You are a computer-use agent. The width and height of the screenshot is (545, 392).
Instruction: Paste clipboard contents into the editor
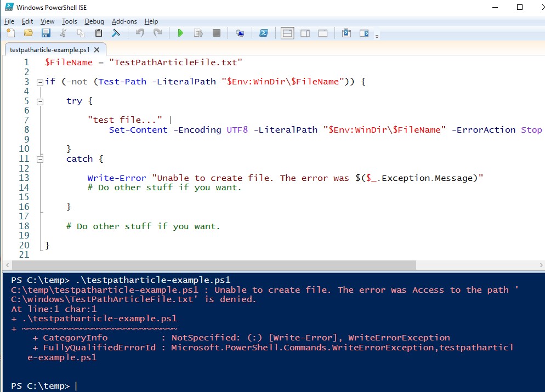coord(98,33)
